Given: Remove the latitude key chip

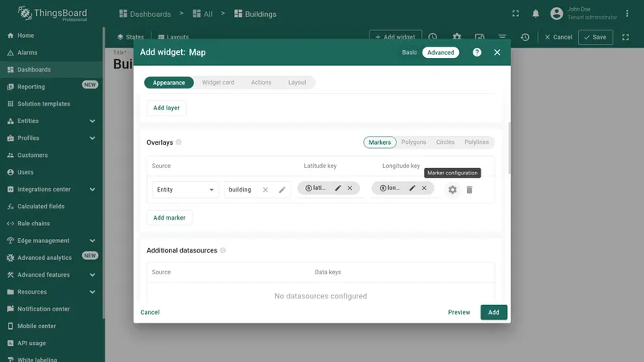Looking at the screenshot, I should (350, 188).
